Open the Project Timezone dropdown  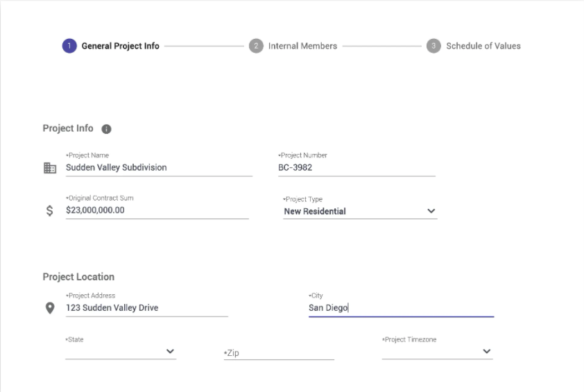(x=486, y=351)
